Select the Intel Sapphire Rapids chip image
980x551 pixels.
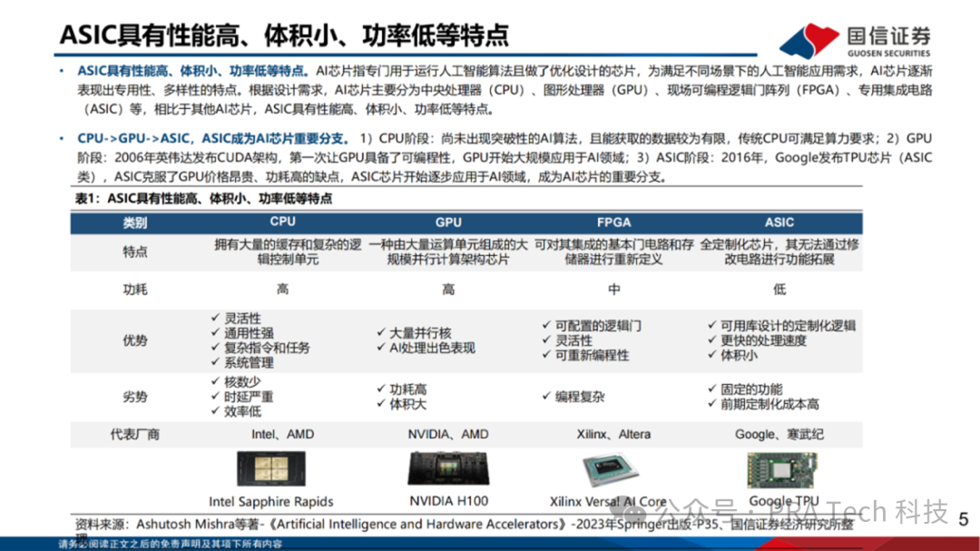tap(271, 468)
